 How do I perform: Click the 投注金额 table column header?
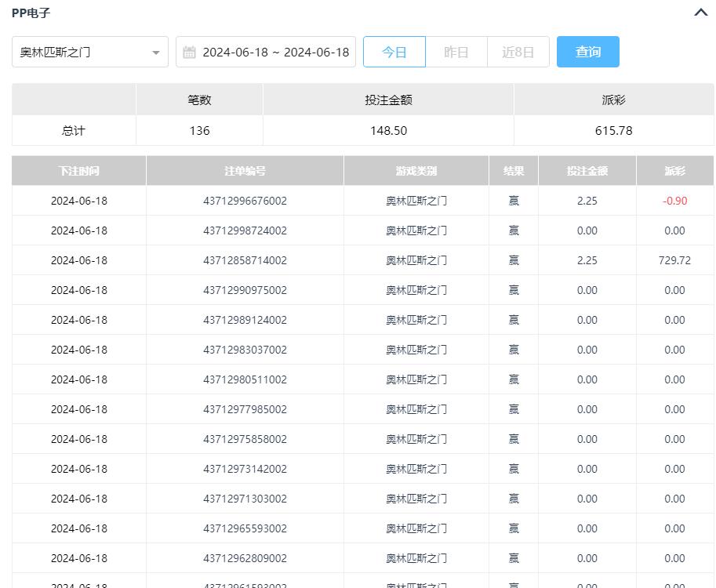coord(587,171)
